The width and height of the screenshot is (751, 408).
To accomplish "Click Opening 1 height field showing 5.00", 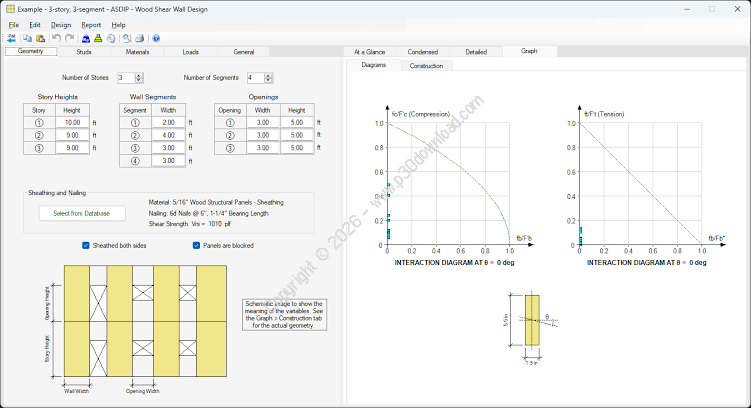I will point(297,123).
